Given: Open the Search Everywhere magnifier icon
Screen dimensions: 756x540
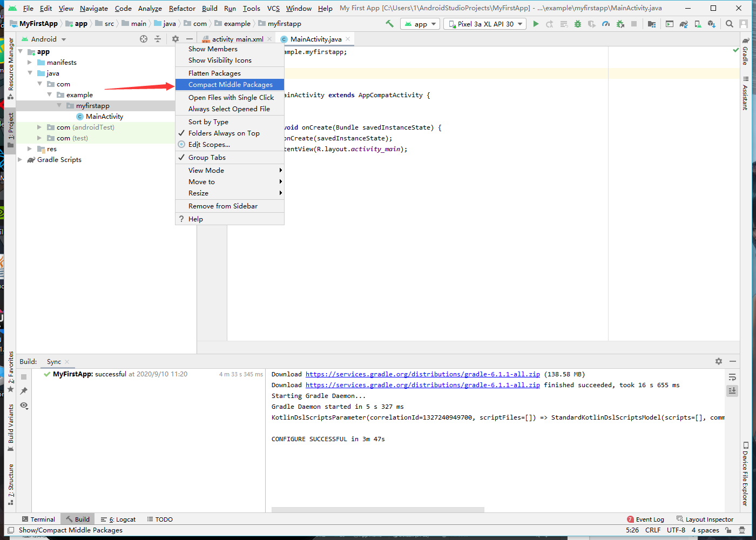Looking at the screenshot, I should tap(730, 24).
